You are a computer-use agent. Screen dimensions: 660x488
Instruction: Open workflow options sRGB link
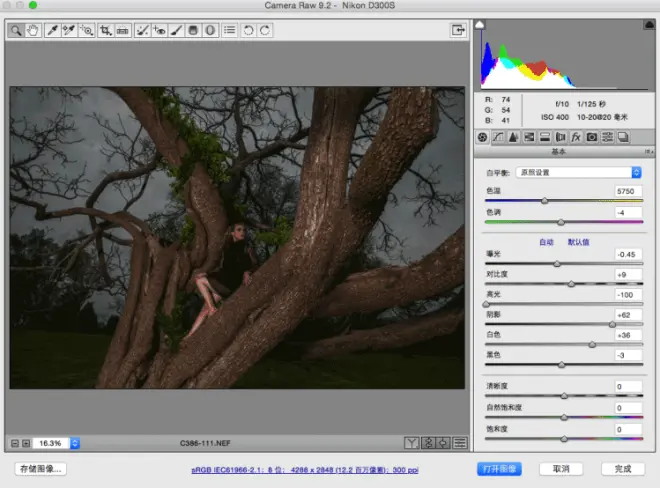[305, 470]
